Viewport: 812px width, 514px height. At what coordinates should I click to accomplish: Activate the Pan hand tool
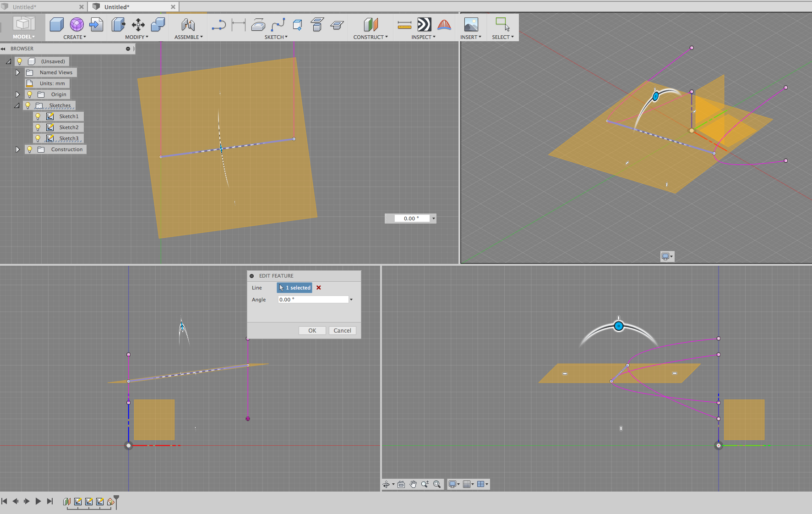coord(413,484)
